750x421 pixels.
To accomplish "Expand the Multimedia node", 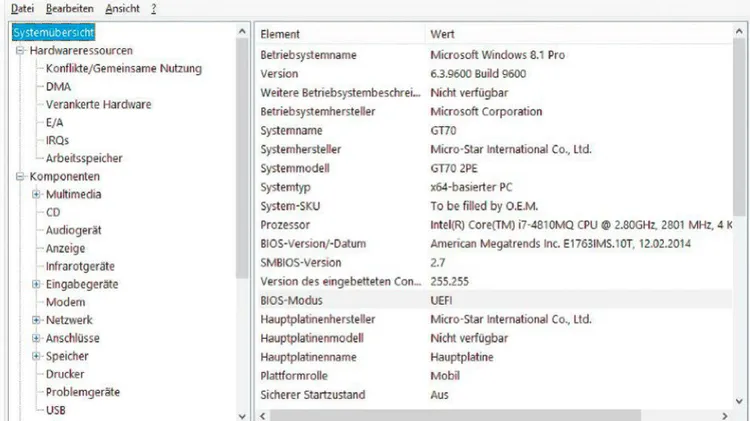I will pos(36,194).
